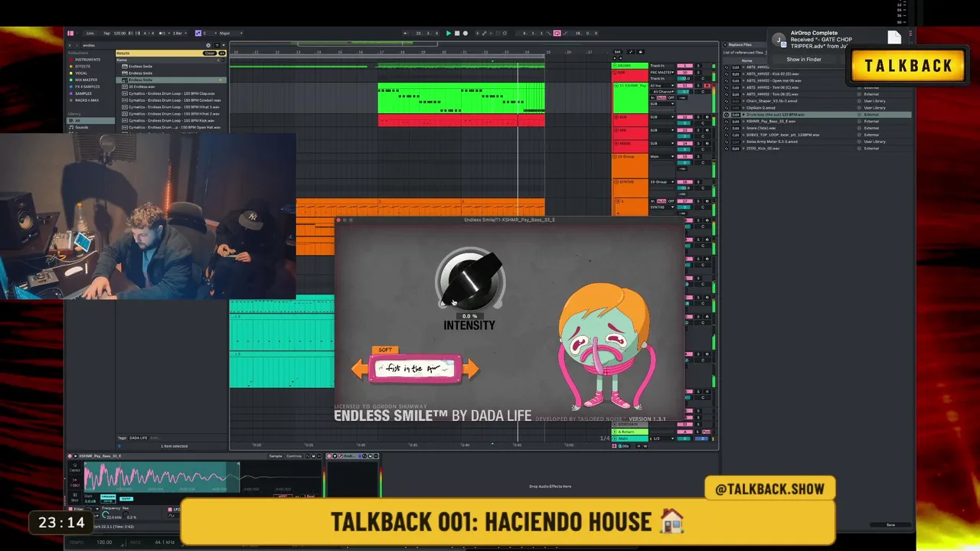This screenshot has width=980, height=551.
Task: Stop playback in the transport bar
Action: pyautogui.click(x=457, y=33)
